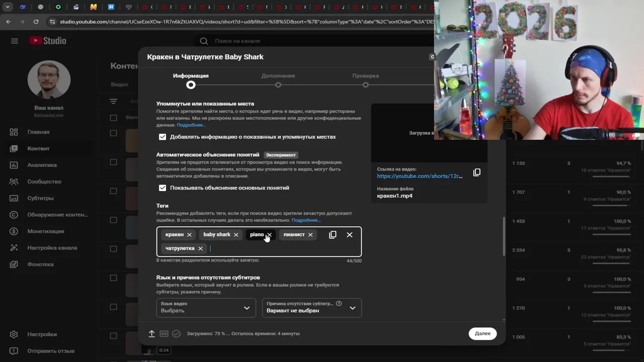Copy all tags with copy icon

click(x=333, y=235)
